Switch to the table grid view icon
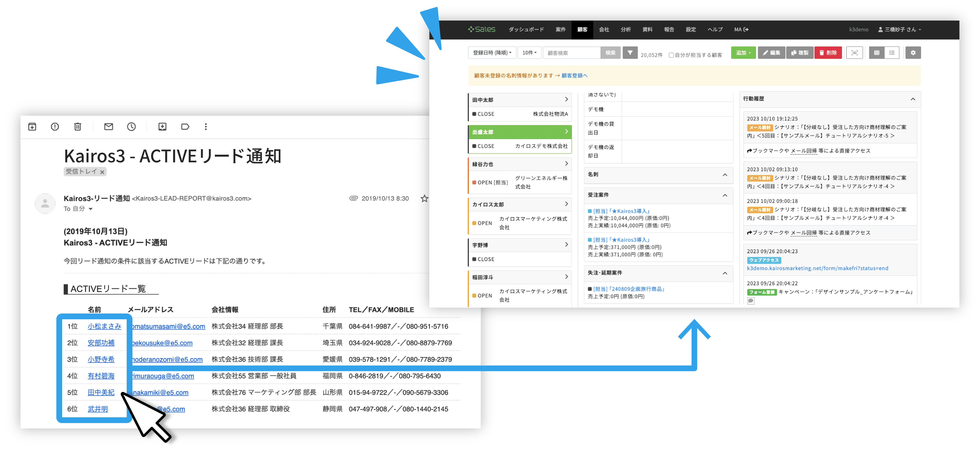 [877, 53]
